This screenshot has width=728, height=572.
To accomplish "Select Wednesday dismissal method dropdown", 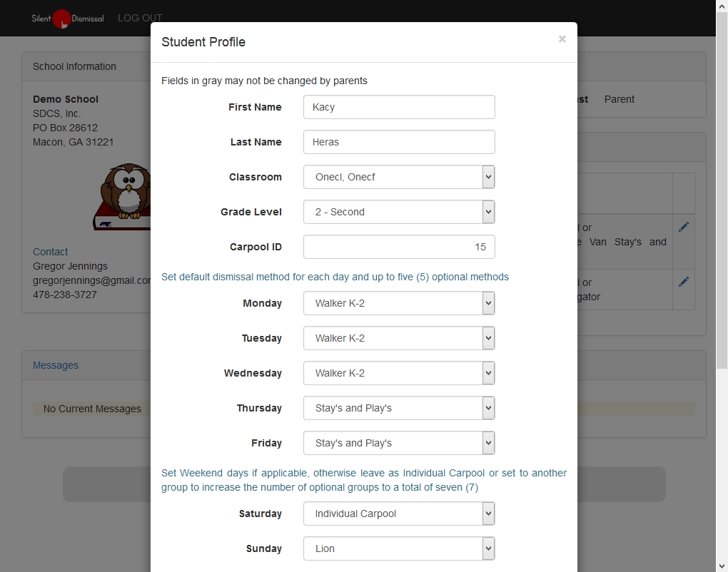I will 399,373.
